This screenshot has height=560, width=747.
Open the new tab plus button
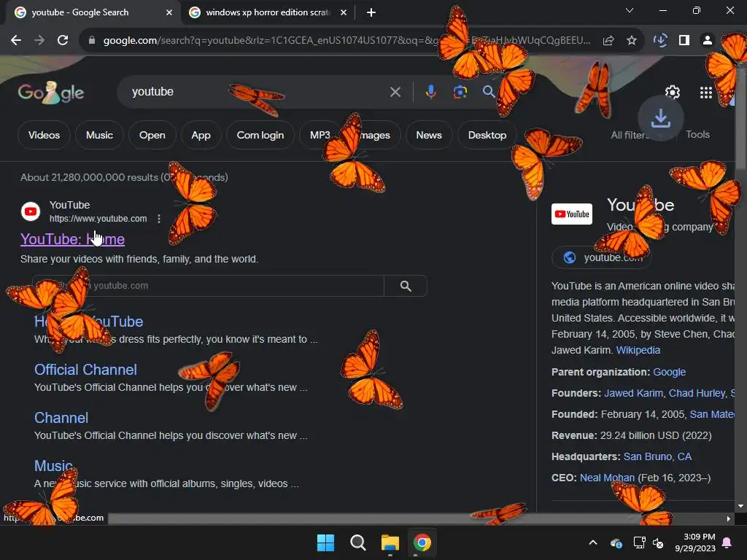[x=371, y=12]
